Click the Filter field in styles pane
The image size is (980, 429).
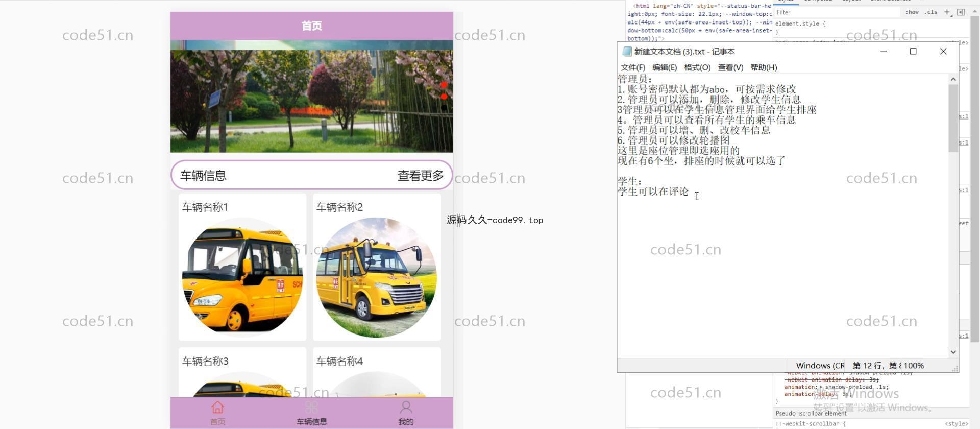click(x=837, y=12)
